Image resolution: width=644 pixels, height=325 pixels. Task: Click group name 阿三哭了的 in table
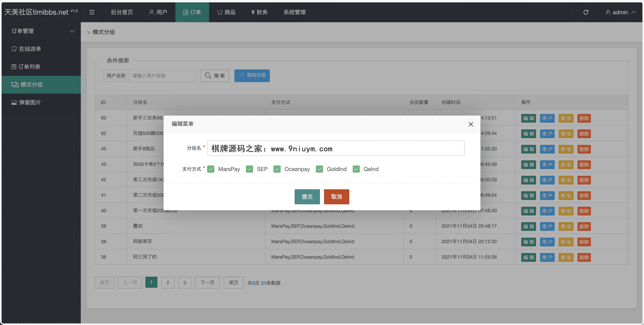[145, 257]
